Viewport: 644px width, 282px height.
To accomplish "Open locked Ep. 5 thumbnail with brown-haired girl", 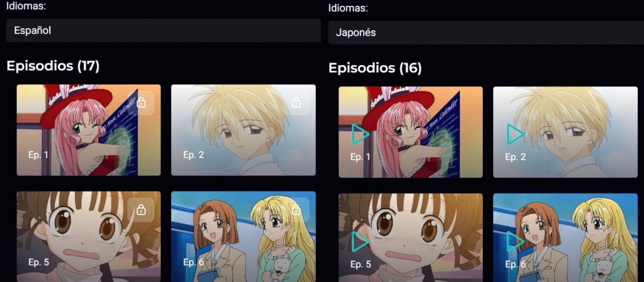I will point(89,237).
